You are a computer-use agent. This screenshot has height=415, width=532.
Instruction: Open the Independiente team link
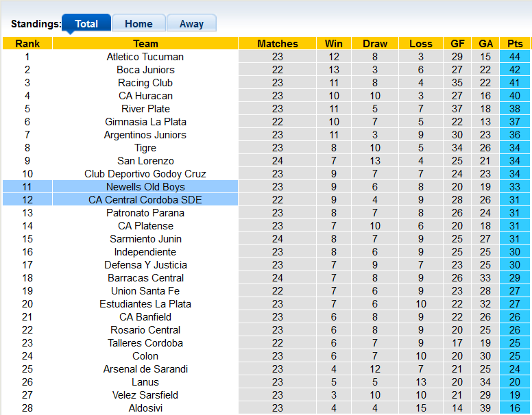pos(145,252)
